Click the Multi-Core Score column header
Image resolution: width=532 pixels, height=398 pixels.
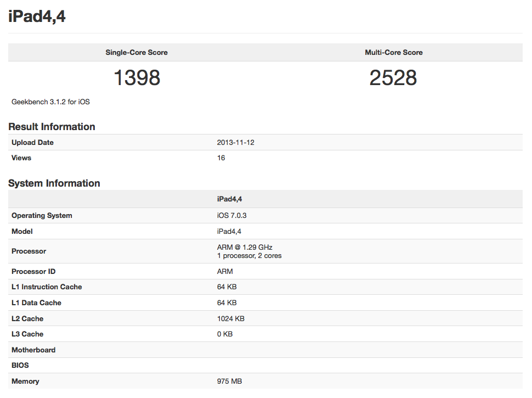(x=393, y=53)
